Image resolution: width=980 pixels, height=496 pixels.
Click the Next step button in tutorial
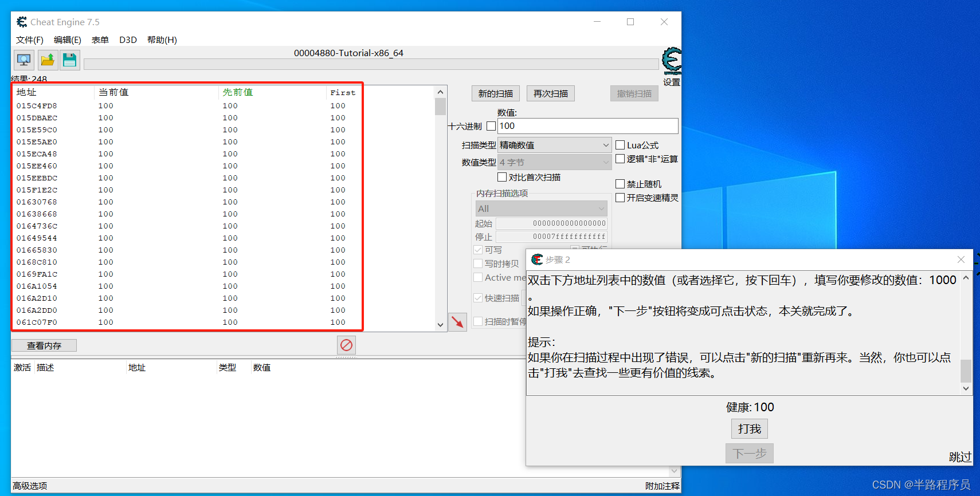(x=750, y=453)
